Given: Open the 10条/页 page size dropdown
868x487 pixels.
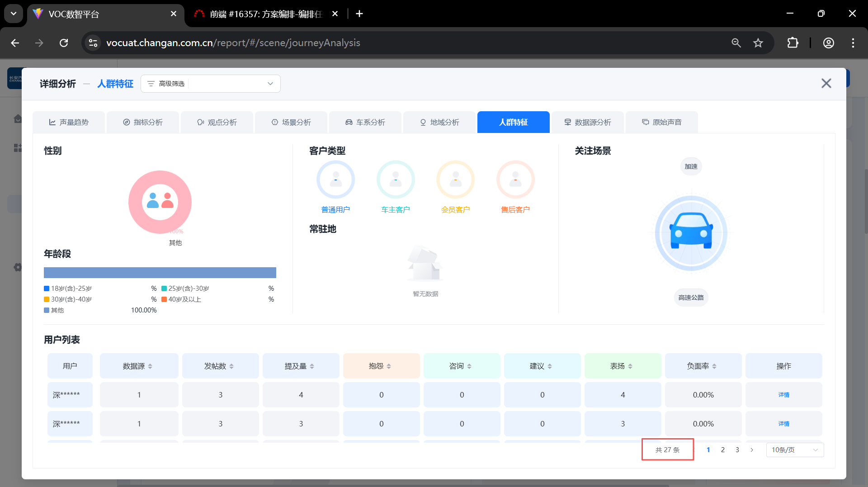Looking at the screenshot, I should [794, 450].
